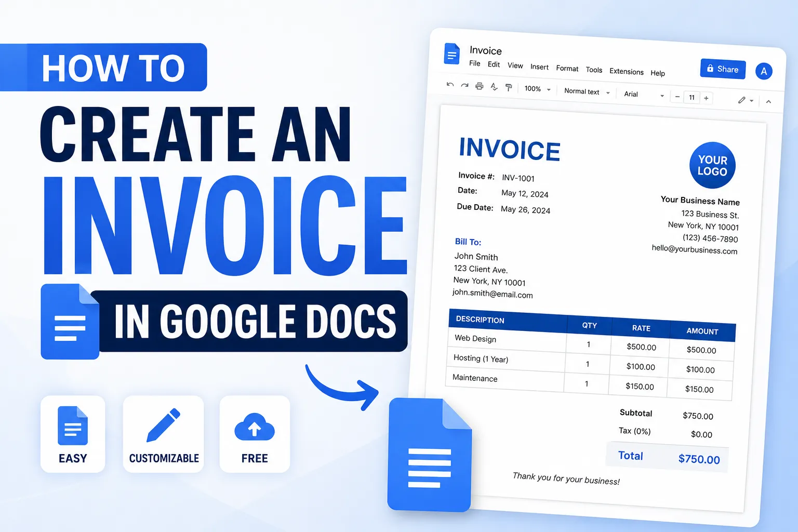Click the name John Smith

[x=476, y=257]
